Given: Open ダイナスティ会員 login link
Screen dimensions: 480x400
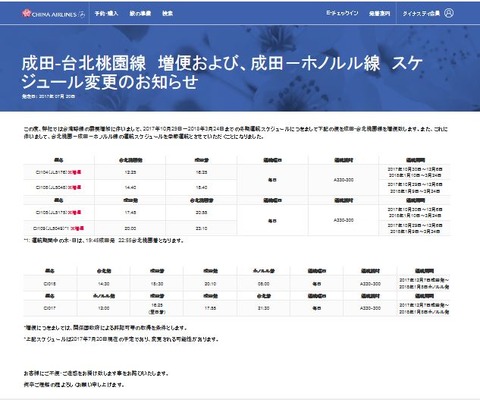Looking at the screenshot, I should tap(421, 14).
